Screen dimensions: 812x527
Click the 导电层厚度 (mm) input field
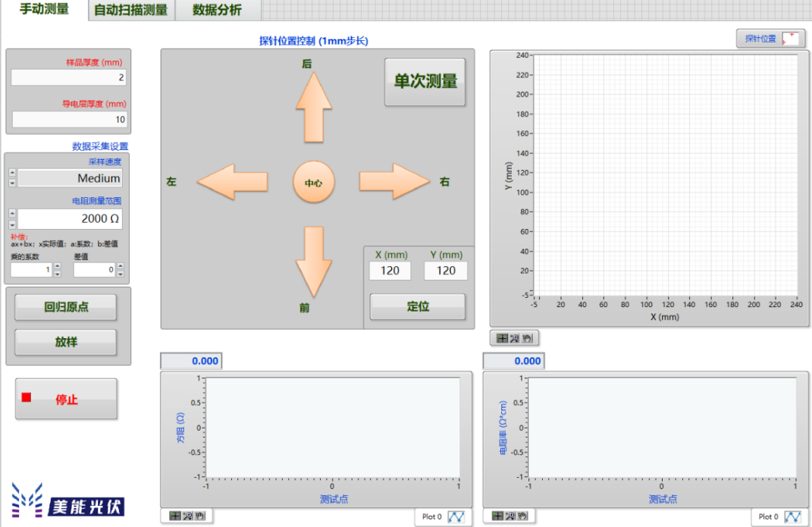click(x=70, y=119)
